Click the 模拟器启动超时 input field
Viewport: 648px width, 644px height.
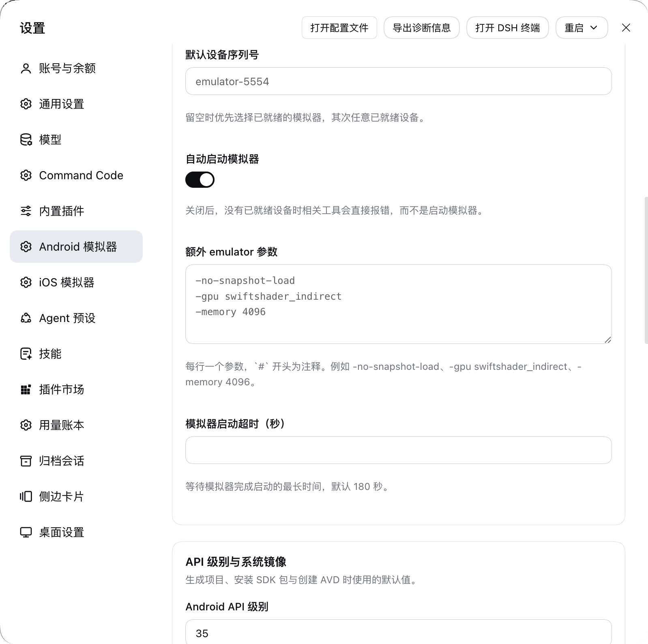[399, 450]
